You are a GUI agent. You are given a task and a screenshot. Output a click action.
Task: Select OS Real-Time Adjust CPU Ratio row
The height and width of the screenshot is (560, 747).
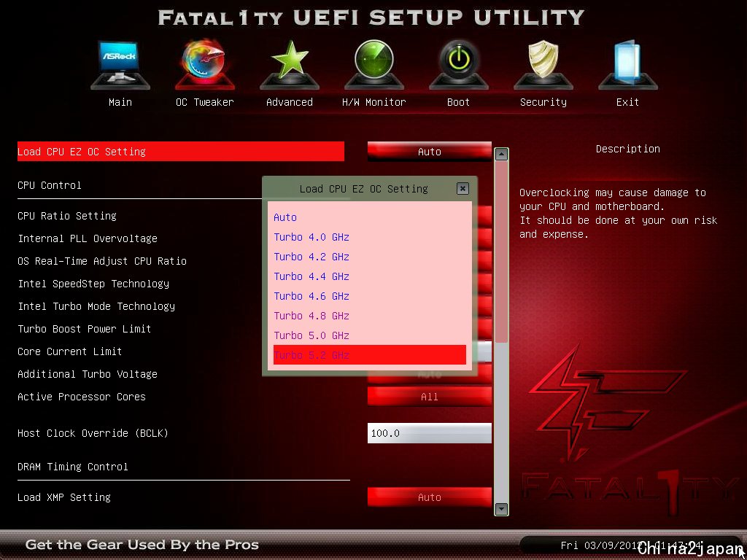[102, 261]
